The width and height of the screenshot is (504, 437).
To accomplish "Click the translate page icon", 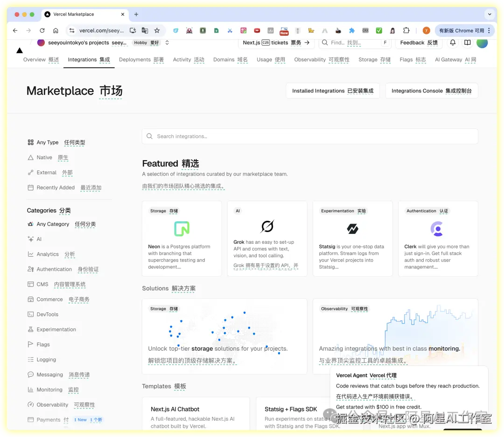I will pyautogui.click(x=145, y=30).
